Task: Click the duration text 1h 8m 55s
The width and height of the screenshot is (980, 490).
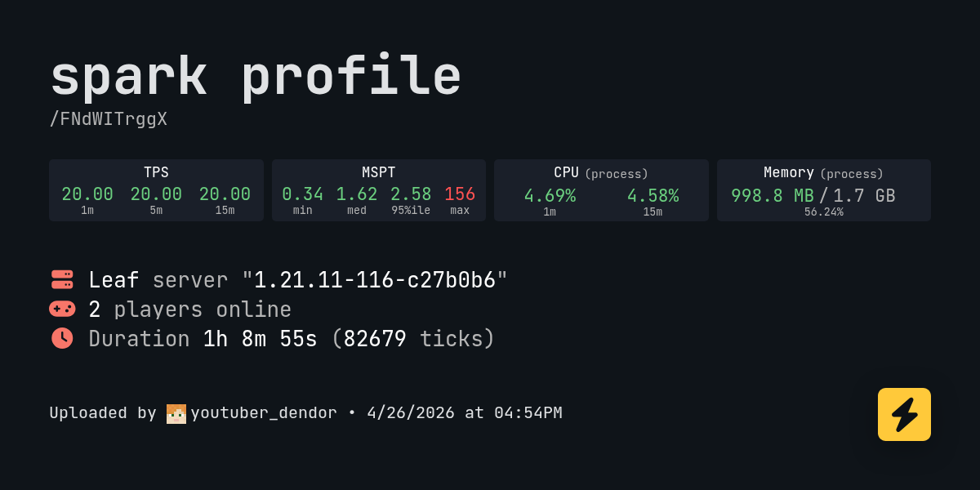Action: [260, 339]
